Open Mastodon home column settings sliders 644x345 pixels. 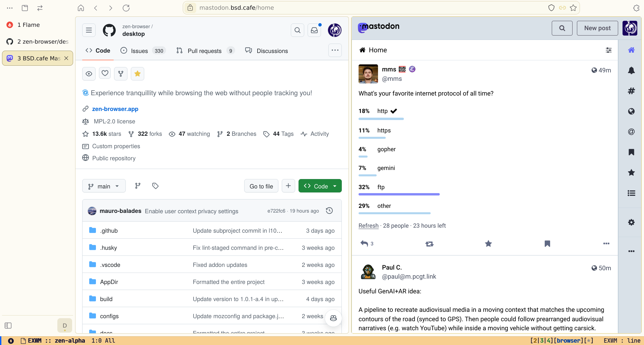tap(608, 50)
